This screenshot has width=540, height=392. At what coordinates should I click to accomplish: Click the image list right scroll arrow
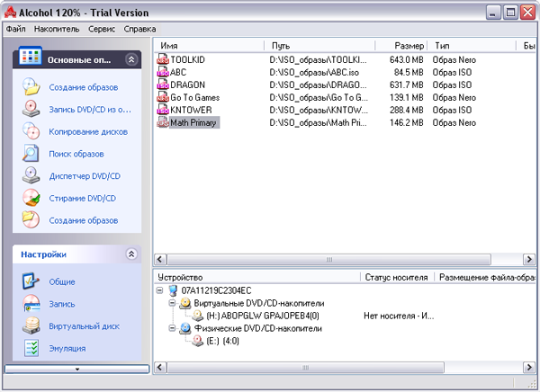click(529, 259)
